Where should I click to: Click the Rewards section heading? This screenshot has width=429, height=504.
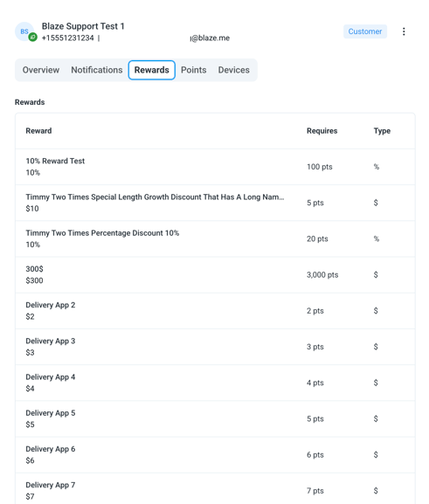click(x=30, y=102)
